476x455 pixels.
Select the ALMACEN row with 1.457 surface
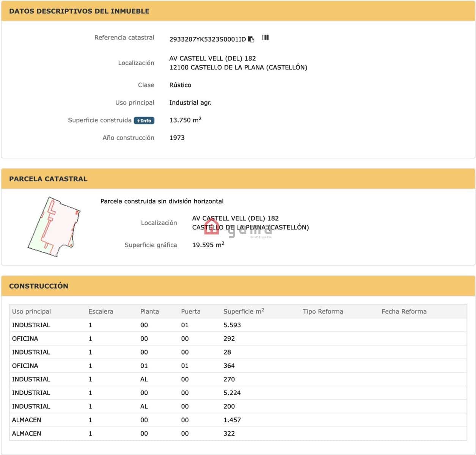(x=238, y=420)
